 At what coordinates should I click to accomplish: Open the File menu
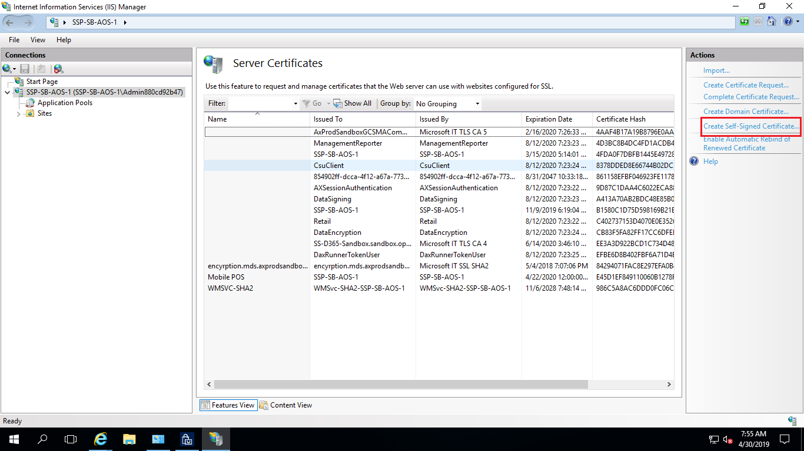click(14, 40)
